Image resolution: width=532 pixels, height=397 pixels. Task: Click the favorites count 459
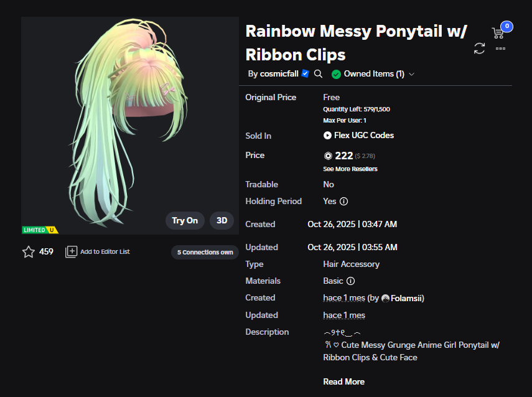click(46, 251)
